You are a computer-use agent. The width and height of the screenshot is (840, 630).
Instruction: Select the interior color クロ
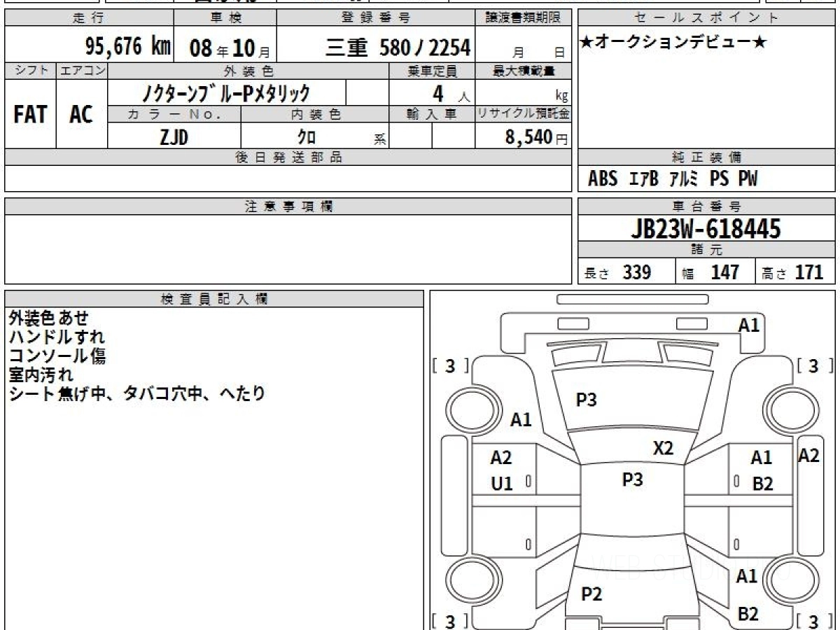pyautogui.click(x=307, y=137)
